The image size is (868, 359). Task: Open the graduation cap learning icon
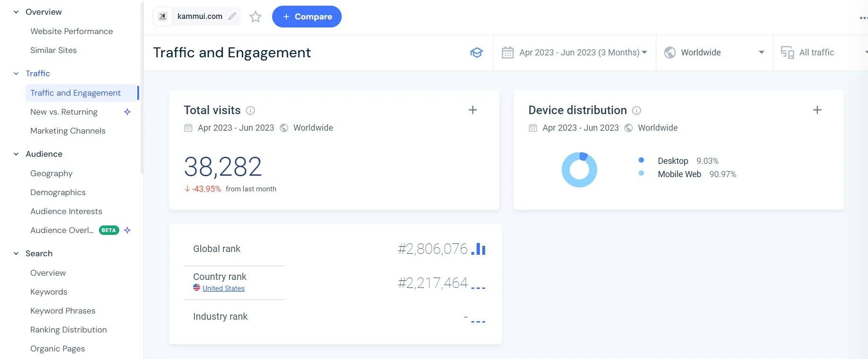[x=476, y=53]
